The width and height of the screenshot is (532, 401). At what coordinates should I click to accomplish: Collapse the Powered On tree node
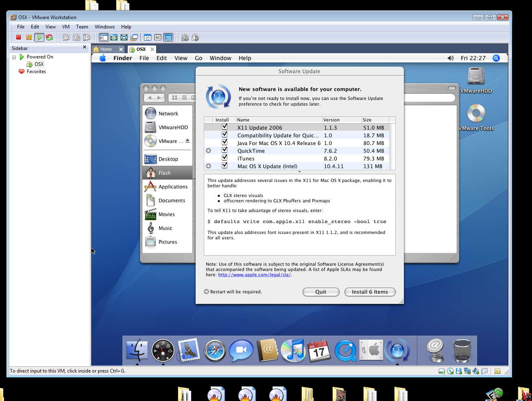[14, 57]
